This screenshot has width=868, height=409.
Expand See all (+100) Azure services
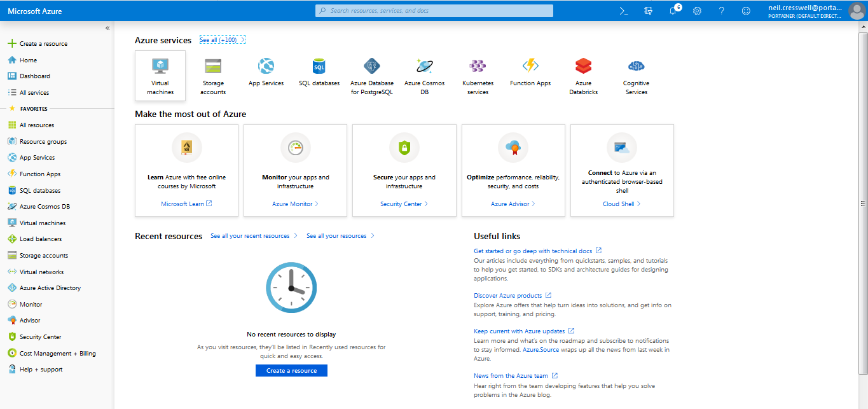pos(221,40)
